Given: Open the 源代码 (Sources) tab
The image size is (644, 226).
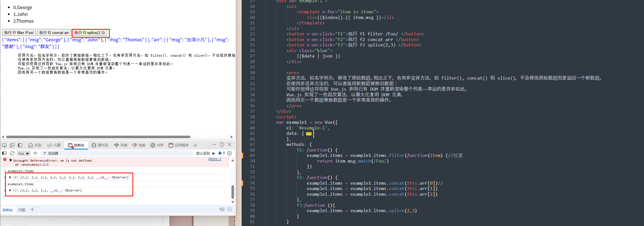Looking at the screenshot, I should click(x=100, y=145).
